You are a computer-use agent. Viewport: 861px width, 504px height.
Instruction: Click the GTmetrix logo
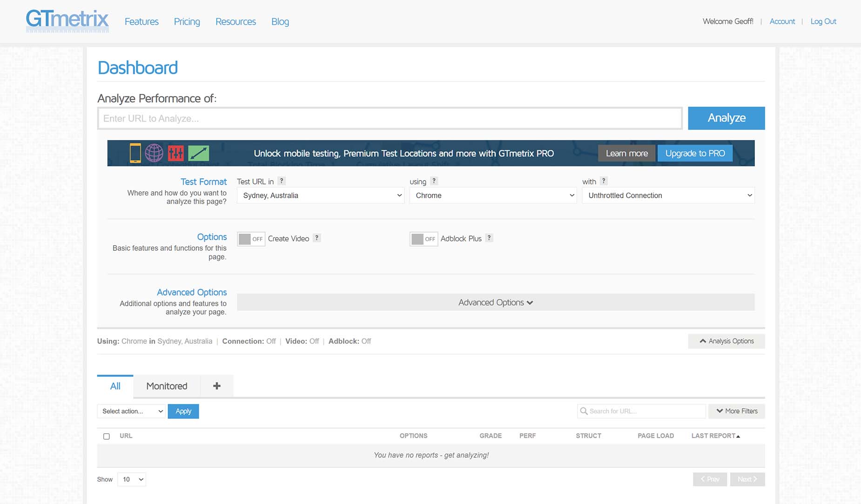coord(67,21)
